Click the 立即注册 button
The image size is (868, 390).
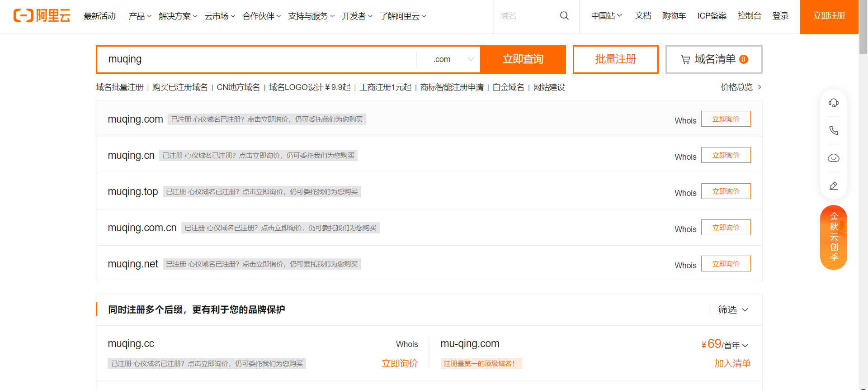pos(829,17)
